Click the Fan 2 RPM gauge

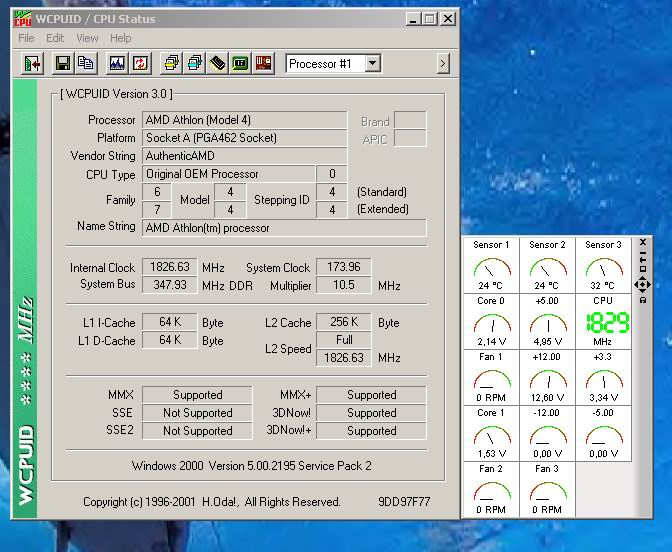491,490
